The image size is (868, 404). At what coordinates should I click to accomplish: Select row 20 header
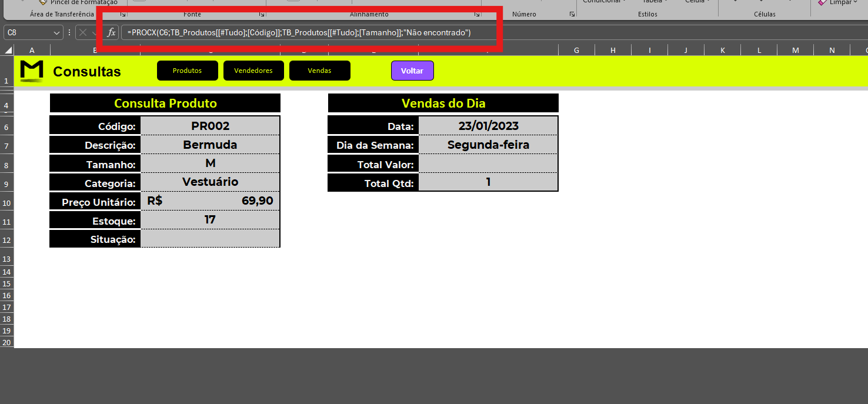click(x=6, y=342)
